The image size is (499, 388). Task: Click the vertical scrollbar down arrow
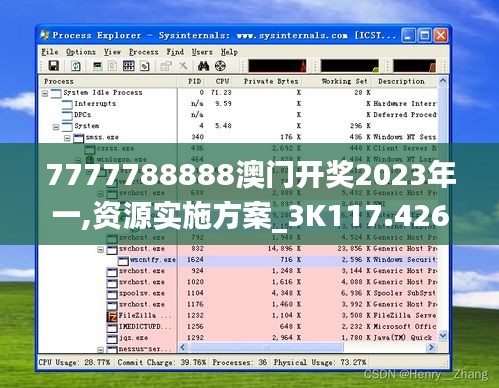point(443,335)
